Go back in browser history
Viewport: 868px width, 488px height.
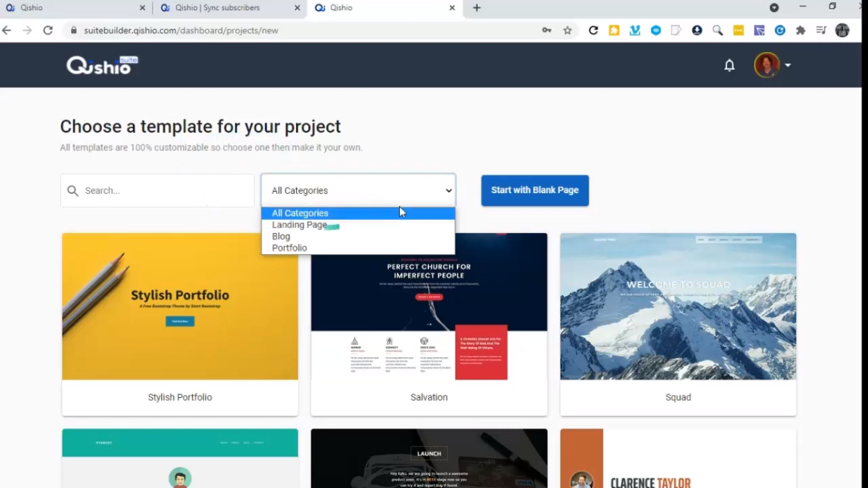click(x=7, y=30)
